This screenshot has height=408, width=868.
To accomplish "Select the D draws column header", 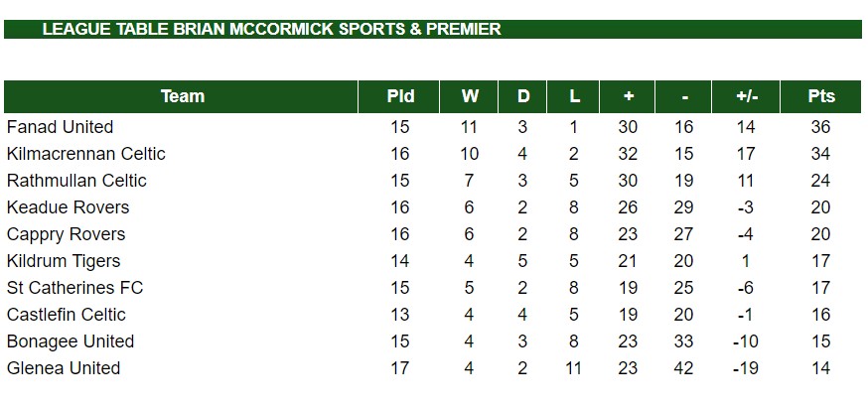I will click(x=522, y=96).
